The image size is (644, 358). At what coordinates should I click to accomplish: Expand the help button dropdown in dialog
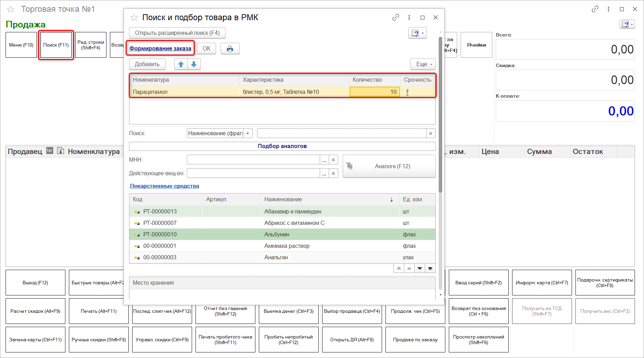[423, 33]
